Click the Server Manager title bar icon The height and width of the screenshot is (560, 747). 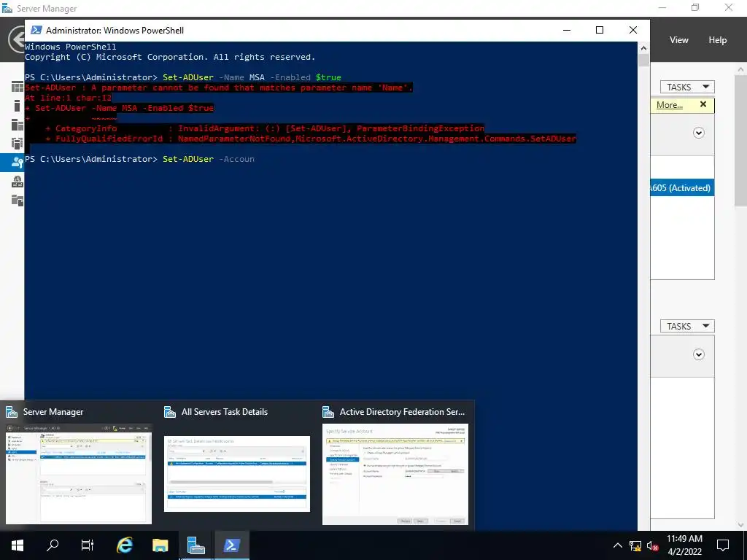coord(7,8)
